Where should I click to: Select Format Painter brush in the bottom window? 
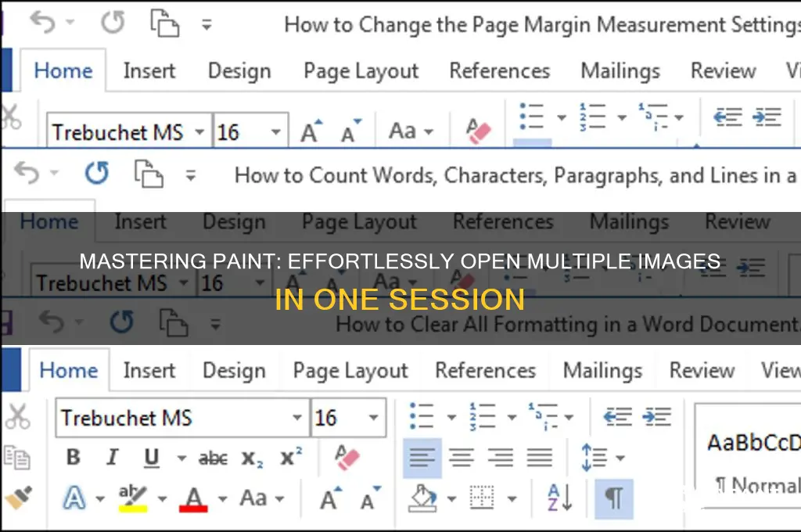(19, 498)
